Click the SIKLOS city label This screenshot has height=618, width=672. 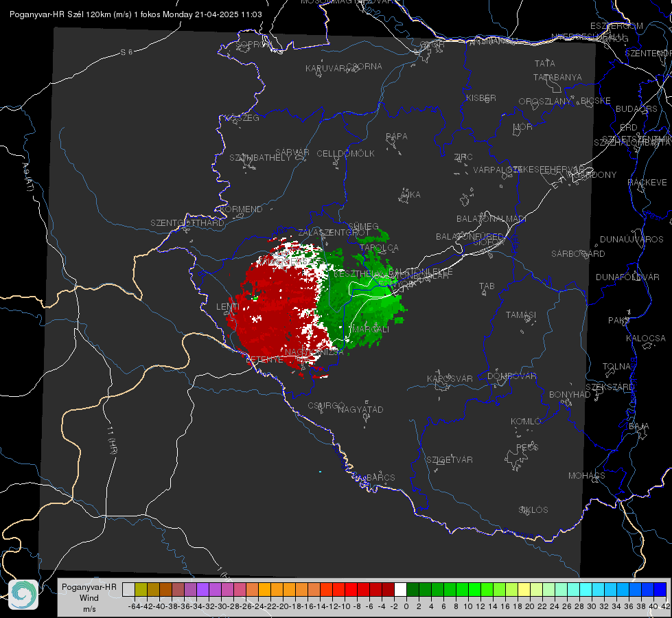click(x=533, y=510)
